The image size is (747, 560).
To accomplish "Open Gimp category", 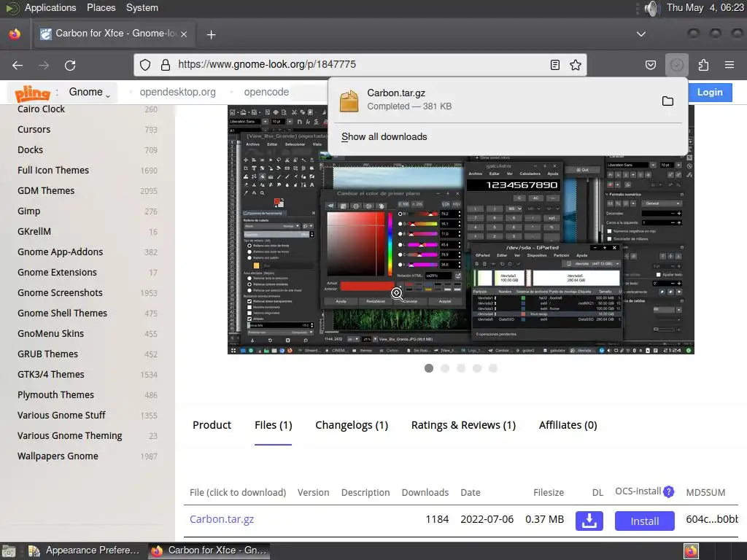I will click(x=28, y=211).
